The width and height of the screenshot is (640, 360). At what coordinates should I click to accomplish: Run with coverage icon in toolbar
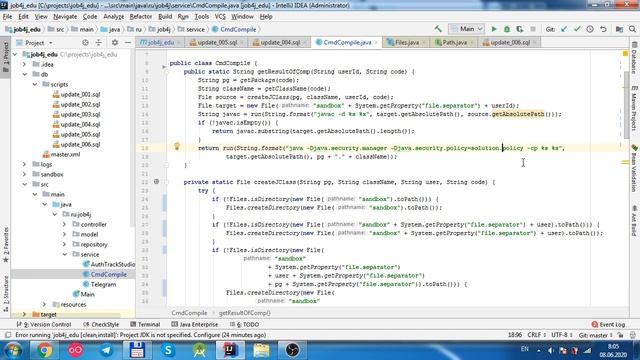pos(520,29)
